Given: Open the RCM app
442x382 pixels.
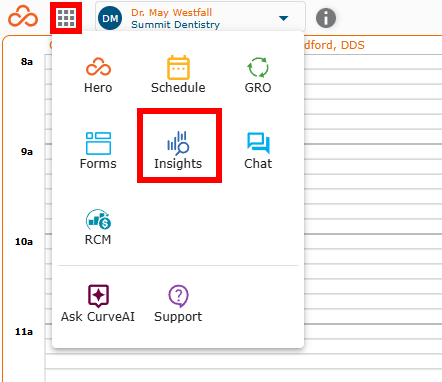Looking at the screenshot, I should (x=98, y=227).
